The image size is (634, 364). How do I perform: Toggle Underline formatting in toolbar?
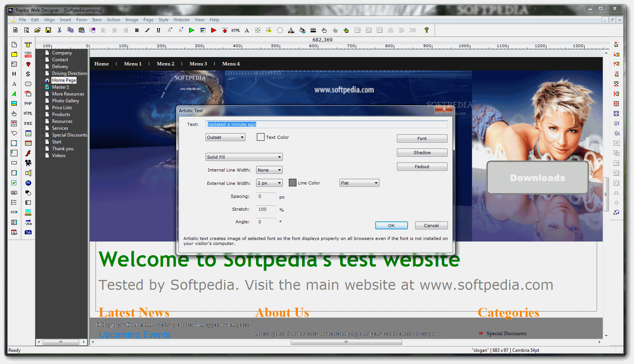coord(159,30)
